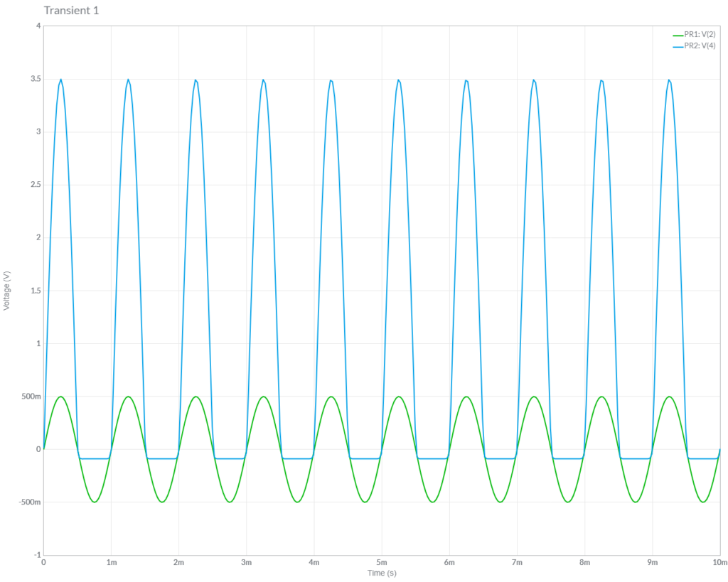The width and height of the screenshot is (728, 582).
Task: Click the 3.5 label on the voltage axis
Action: tap(33, 79)
